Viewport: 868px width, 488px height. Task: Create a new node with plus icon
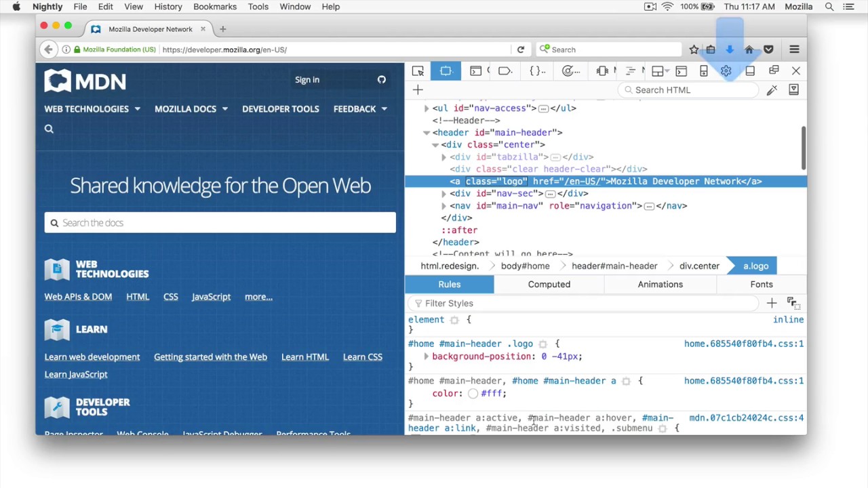click(x=418, y=90)
